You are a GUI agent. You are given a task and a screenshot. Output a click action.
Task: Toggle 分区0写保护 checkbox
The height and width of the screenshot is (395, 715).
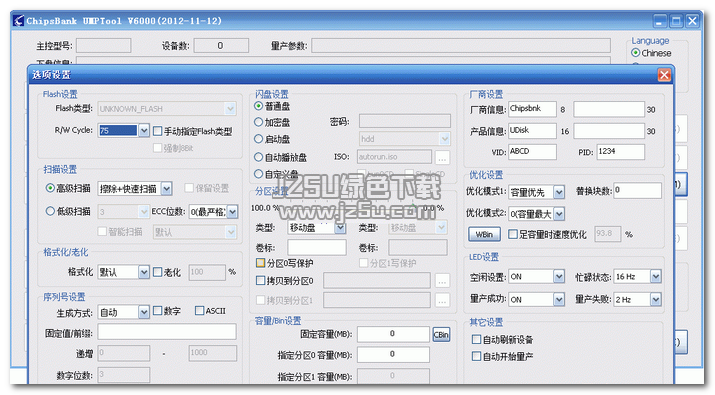pyautogui.click(x=260, y=263)
